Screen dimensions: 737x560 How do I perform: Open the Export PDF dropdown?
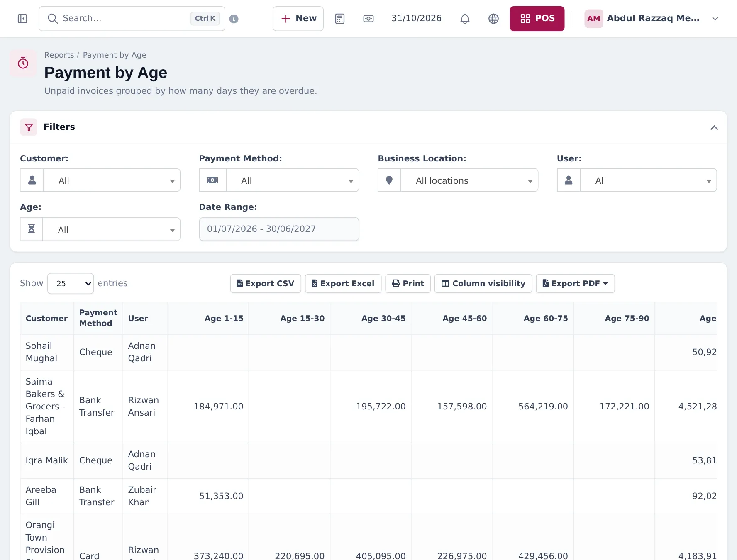575,283
